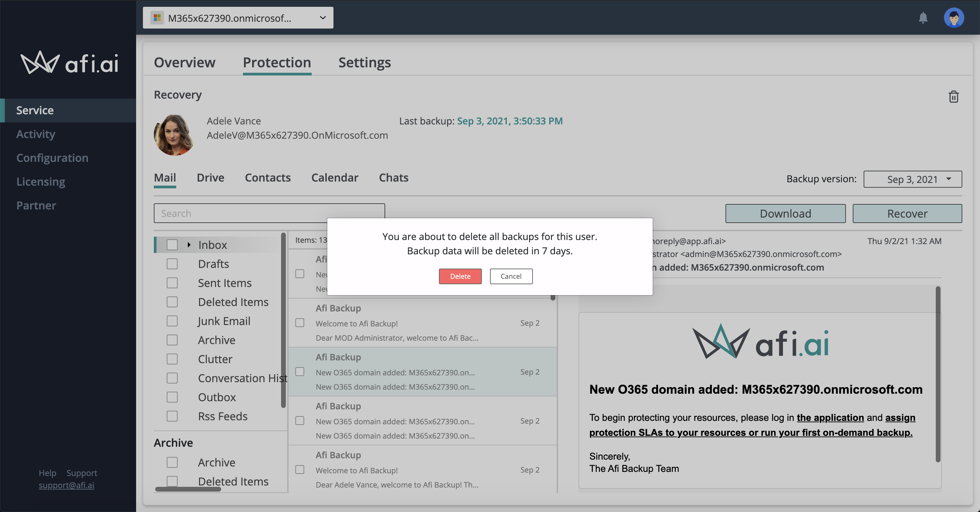Viewport: 980px width, 512px height.
Task: Select the Rss Feeds folder
Action: click(x=223, y=416)
